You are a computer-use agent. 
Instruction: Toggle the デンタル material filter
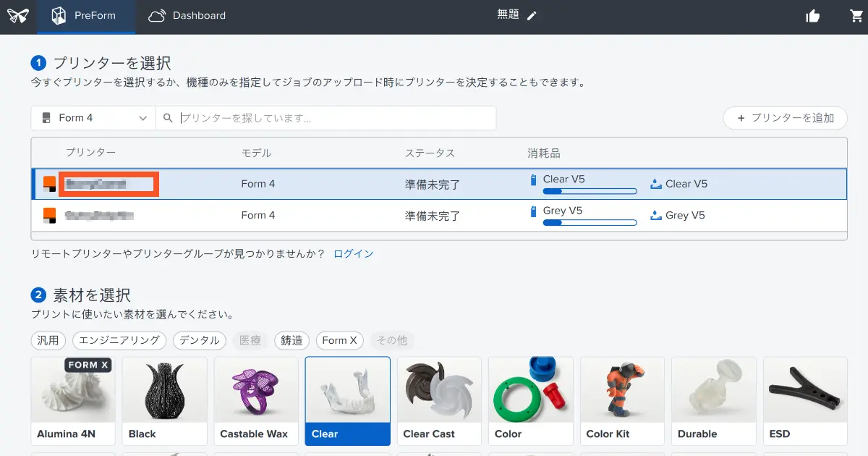[200, 340]
